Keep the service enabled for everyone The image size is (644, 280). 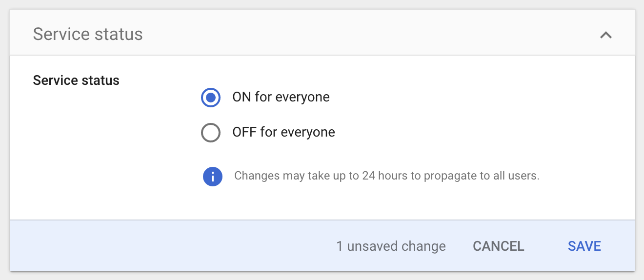click(211, 98)
